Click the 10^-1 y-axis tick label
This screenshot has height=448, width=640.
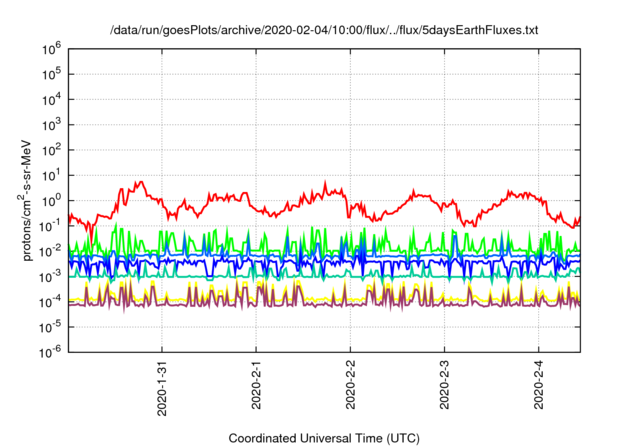pos(51,226)
